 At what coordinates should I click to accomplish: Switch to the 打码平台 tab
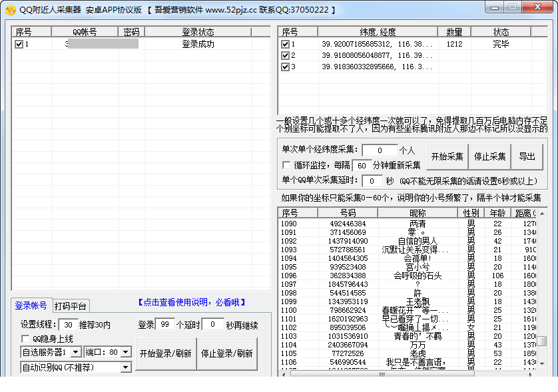(71, 306)
